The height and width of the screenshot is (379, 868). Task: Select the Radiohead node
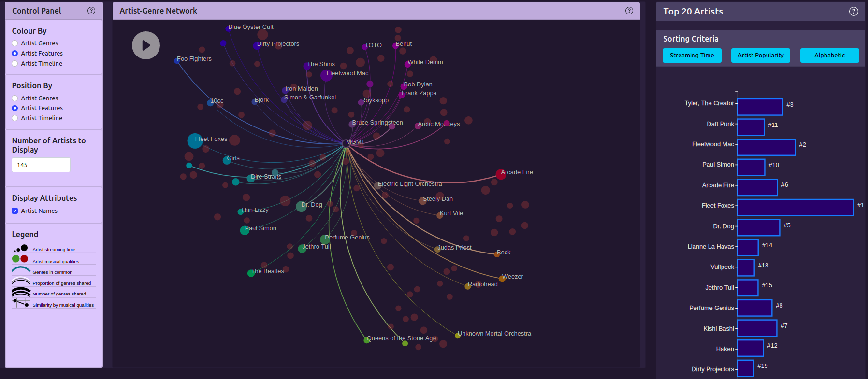[x=467, y=286]
